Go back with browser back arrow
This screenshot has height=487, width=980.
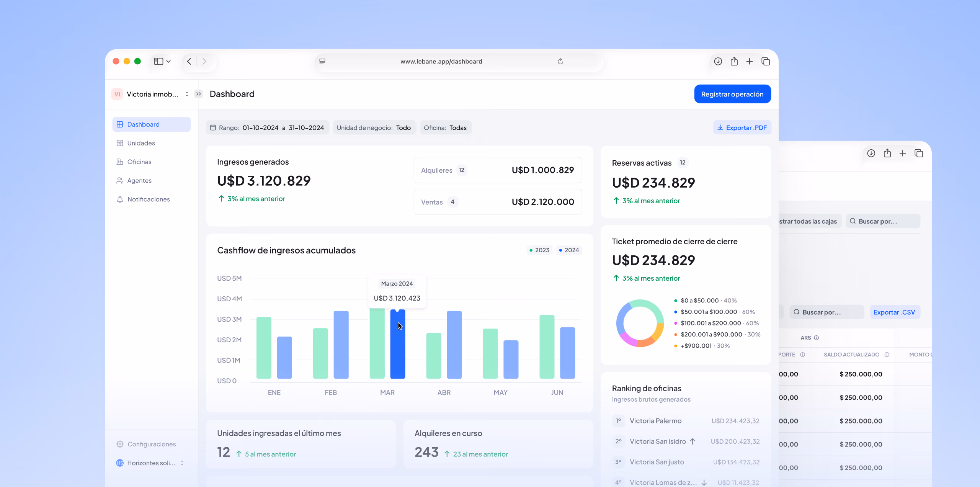[x=189, y=61]
